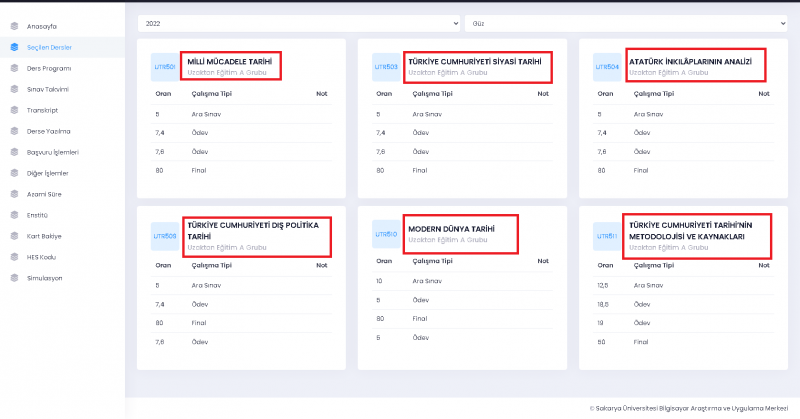Click the HES Kodu sidebar icon
This screenshot has width=800, height=419.
pyautogui.click(x=15, y=257)
